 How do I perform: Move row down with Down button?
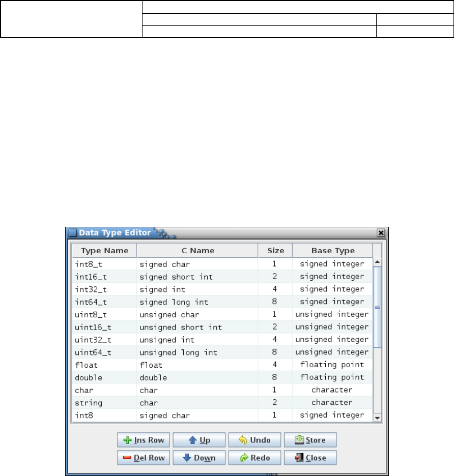point(199,458)
